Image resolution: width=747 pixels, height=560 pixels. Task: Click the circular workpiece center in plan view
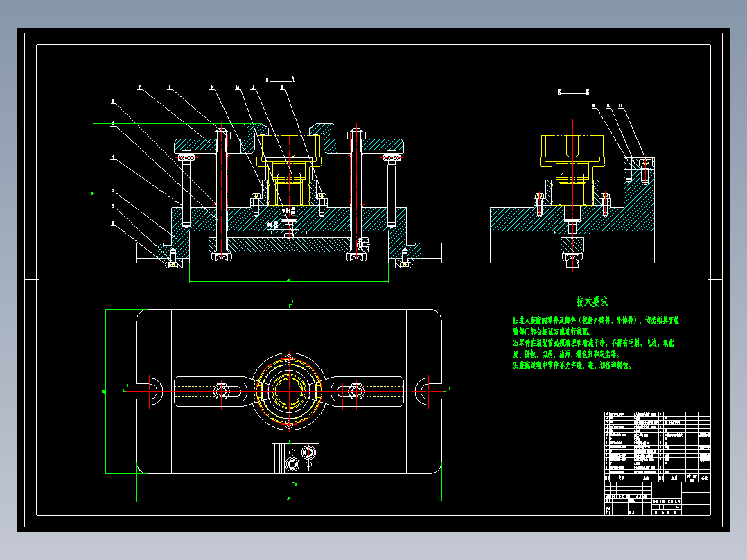[x=289, y=392]
